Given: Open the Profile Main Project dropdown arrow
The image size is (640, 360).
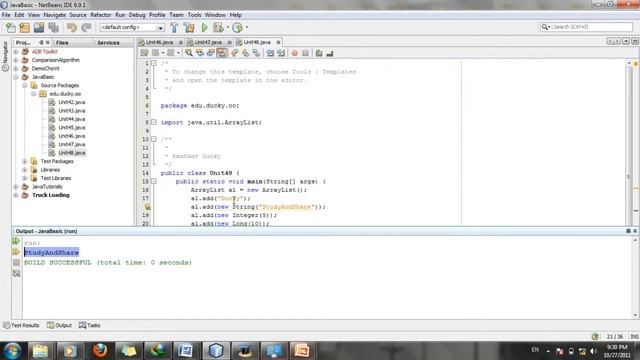Looking at the screenshot, I should pos(247,28).
